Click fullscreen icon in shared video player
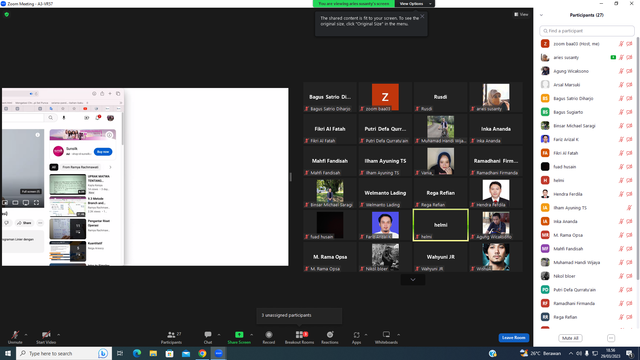640x360 pixels. click(36, 202)
